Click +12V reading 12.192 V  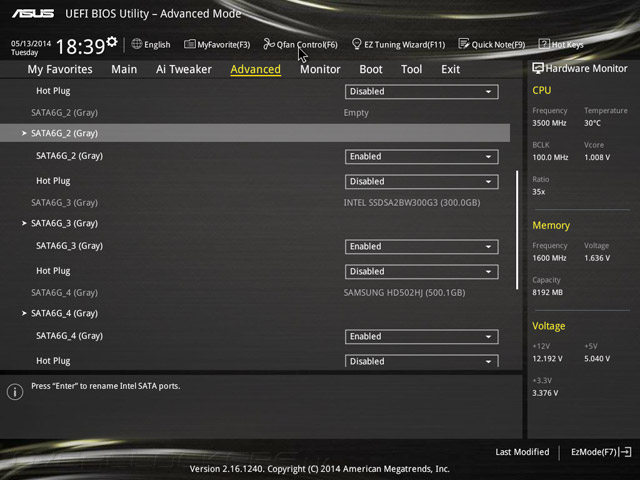547,359
